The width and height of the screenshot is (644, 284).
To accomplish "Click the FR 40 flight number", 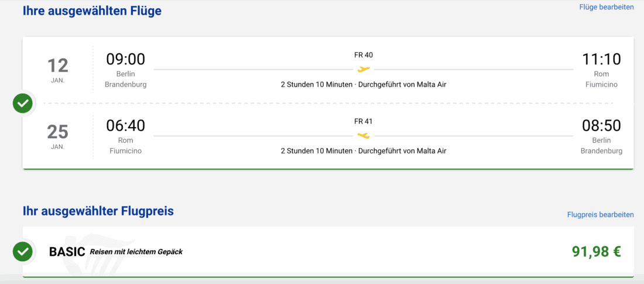I will coord(364,55).
